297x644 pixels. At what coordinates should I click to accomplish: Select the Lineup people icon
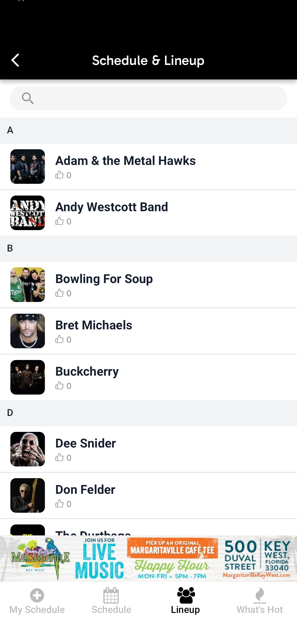[186, 595]
